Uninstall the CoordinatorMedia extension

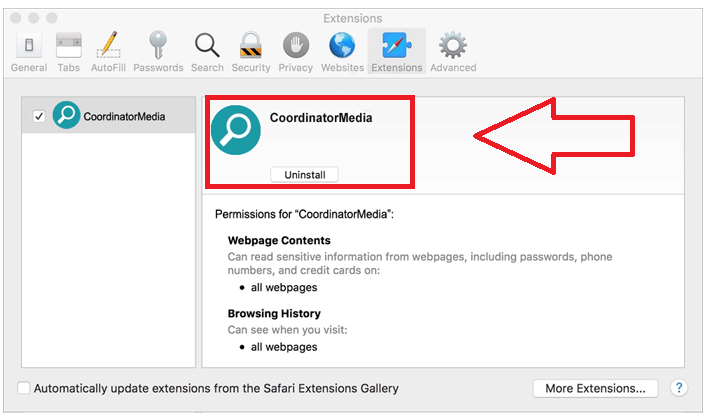coord(304,175)
